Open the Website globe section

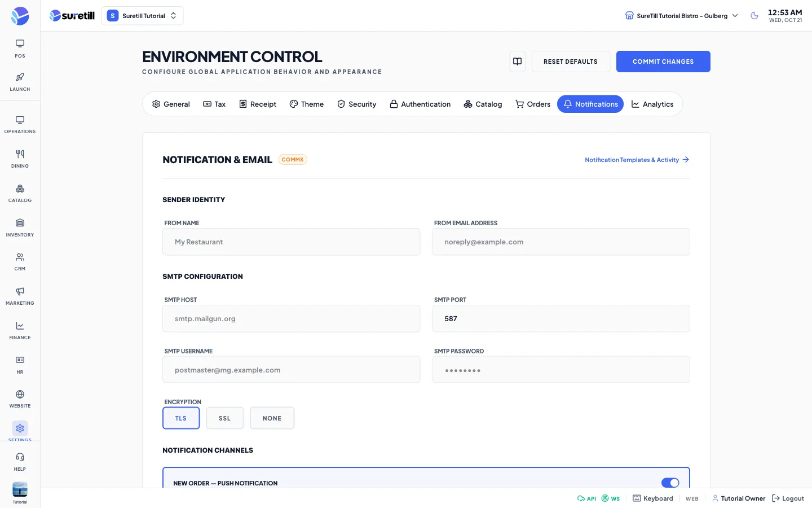click(x=20, y=399)
